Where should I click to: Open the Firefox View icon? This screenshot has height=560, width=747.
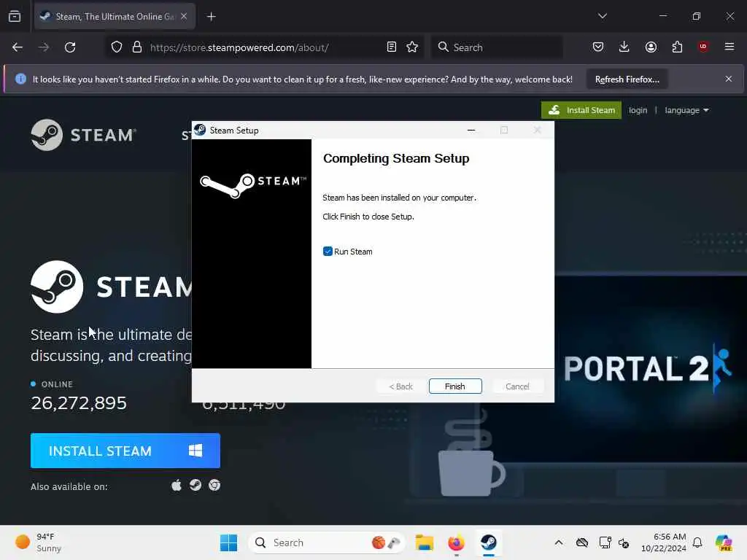(x=15, y=17)
